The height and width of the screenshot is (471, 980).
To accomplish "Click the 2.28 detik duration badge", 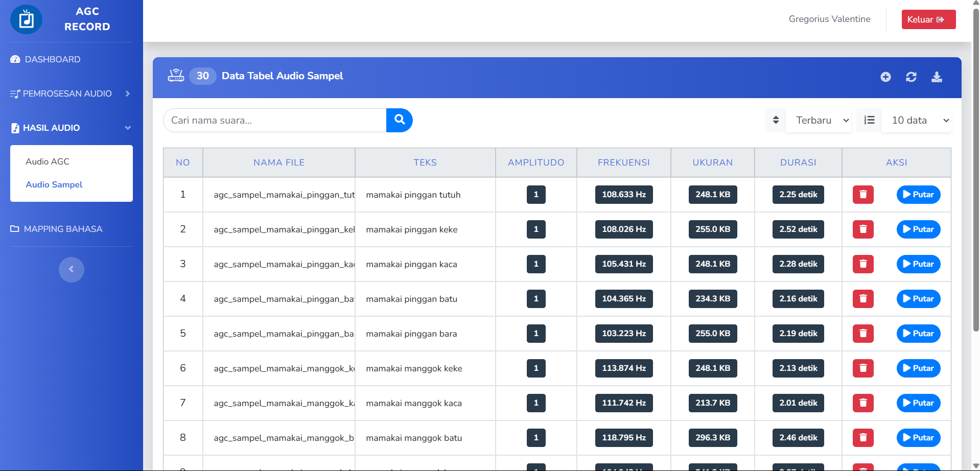I will (x=798, y=264).
